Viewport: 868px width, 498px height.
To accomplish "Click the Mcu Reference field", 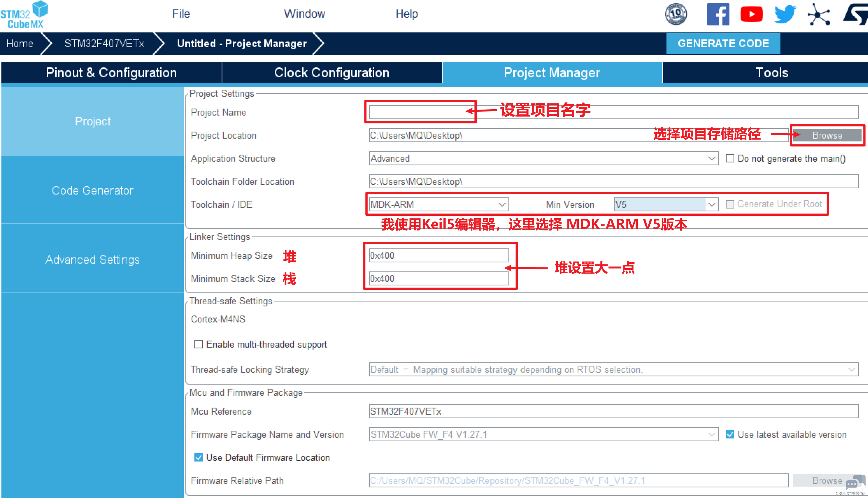I will coord(614,411).
